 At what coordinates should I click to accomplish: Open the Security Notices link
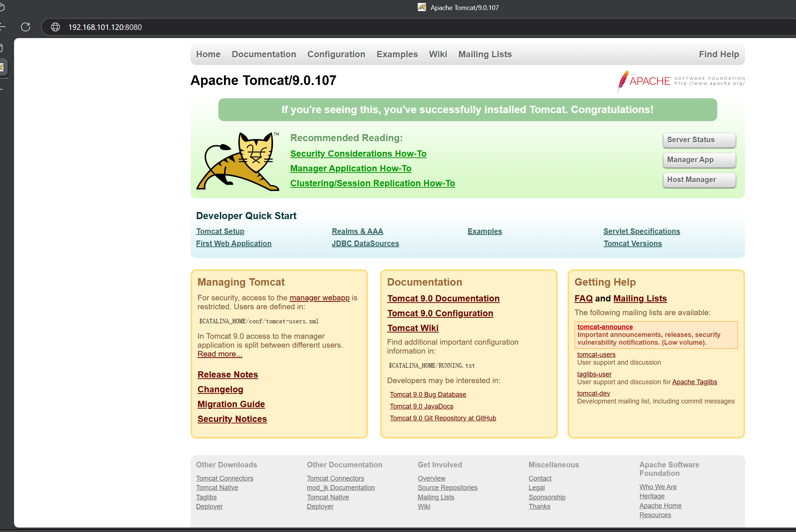pyautogui.click(x=232, y=419)
